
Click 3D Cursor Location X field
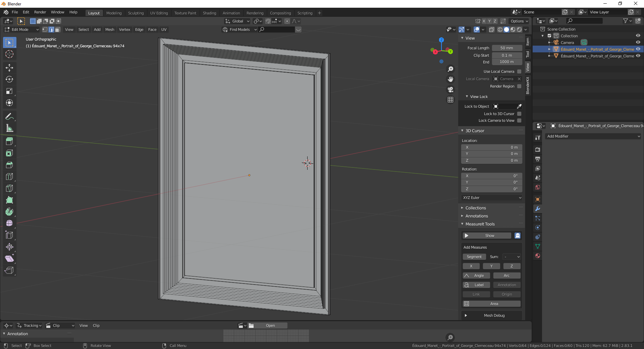click(492, 147)
